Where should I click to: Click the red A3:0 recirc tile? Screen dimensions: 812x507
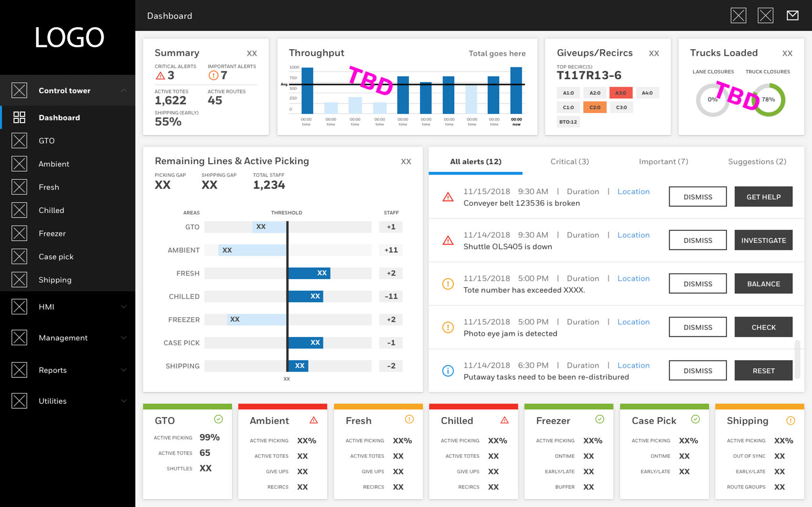621,93
